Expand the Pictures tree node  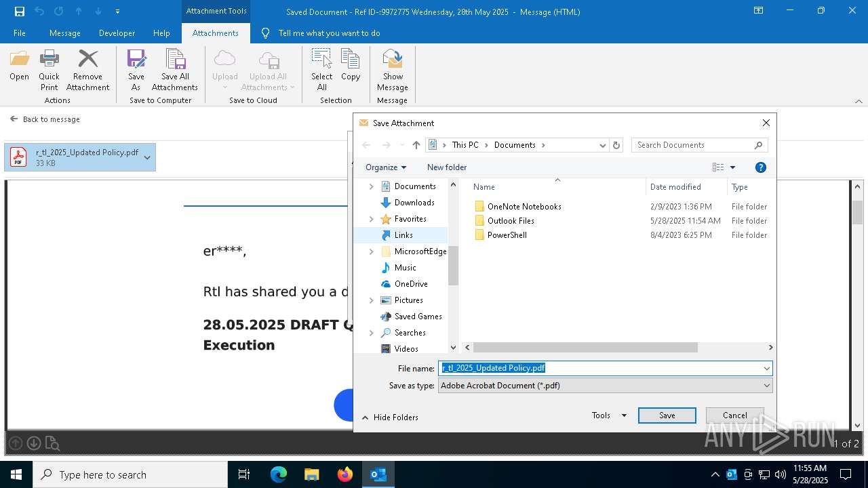click(x=371, y=300)
